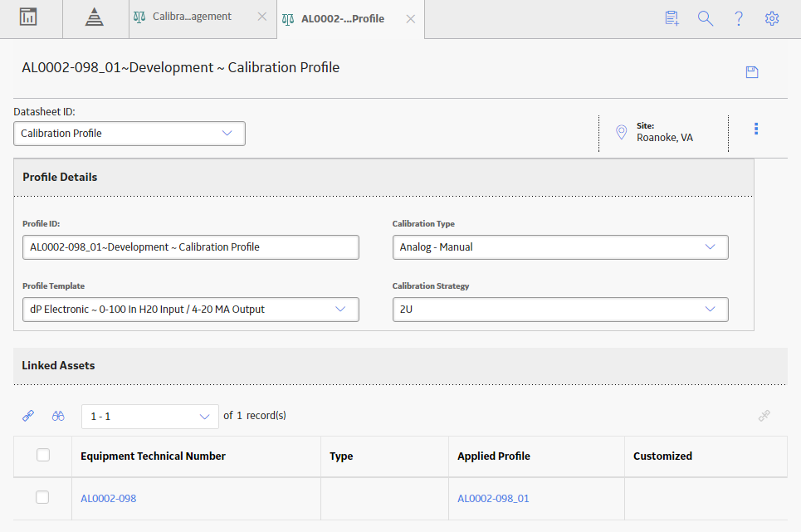Expand the Datasheet ID Calibration Profile dropdown
The width and height of the screenshot is (801, 532).
click(129, 134)
